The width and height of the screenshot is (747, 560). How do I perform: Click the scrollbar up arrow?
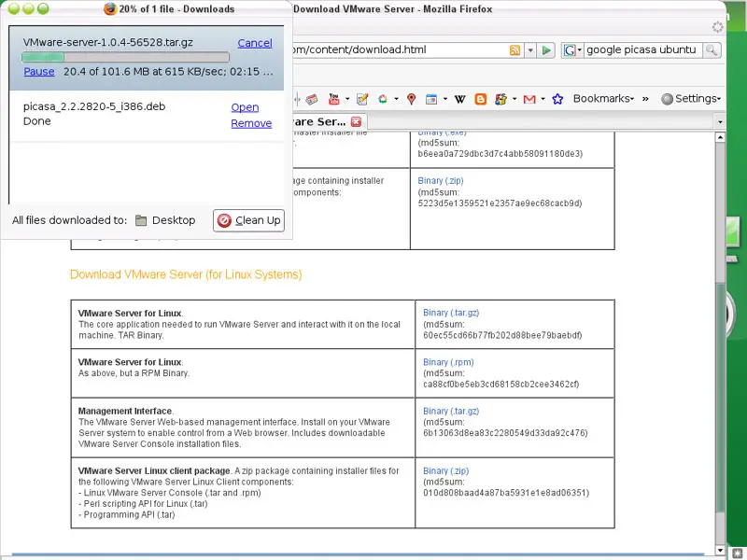[x=720, y=137]
